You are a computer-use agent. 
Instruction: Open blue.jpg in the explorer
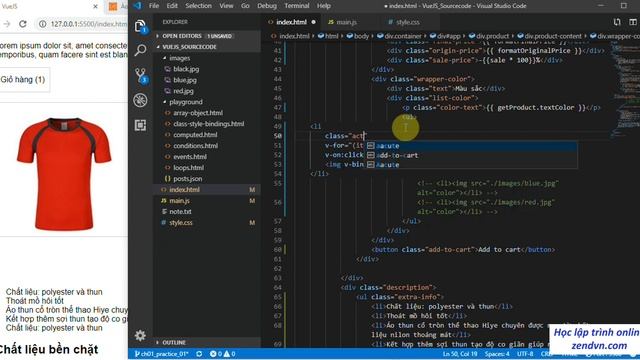pyautogui.click(x=185, y=80)
